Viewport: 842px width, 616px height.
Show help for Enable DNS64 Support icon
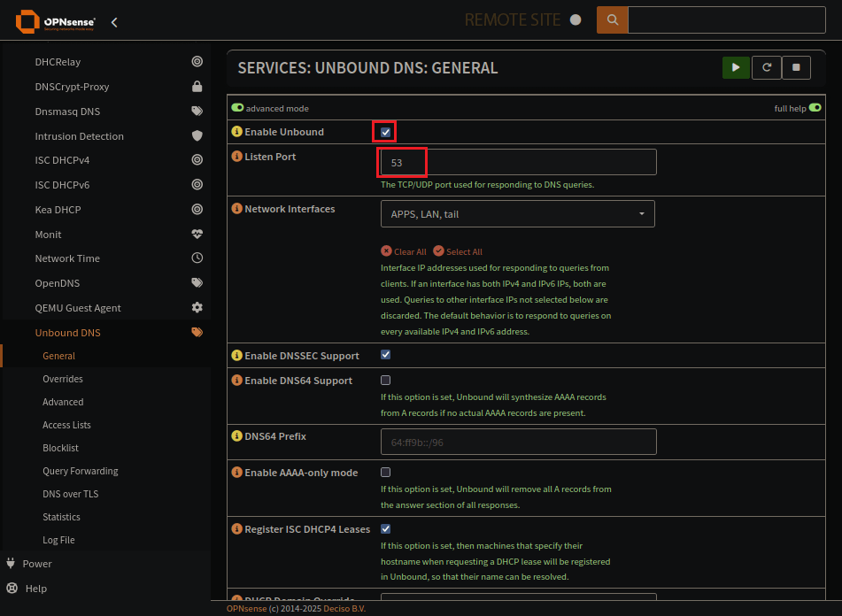(236, 380)
